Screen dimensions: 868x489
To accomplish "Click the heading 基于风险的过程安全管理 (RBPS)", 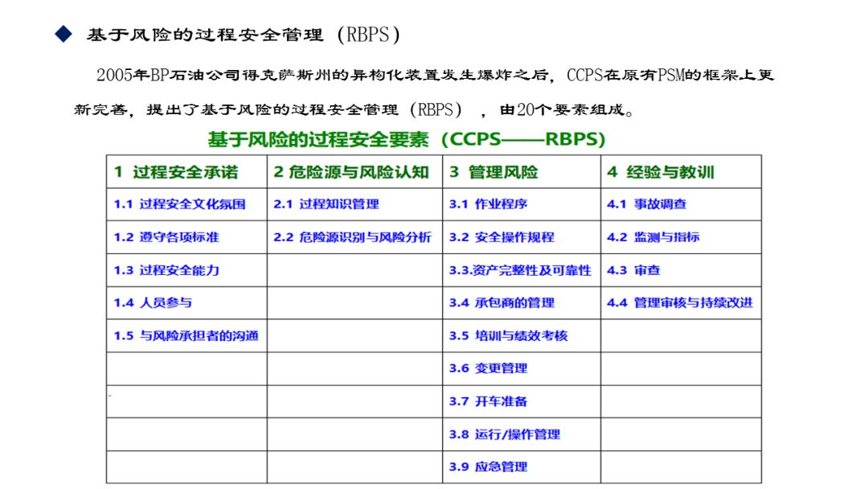I will (243, 35).
